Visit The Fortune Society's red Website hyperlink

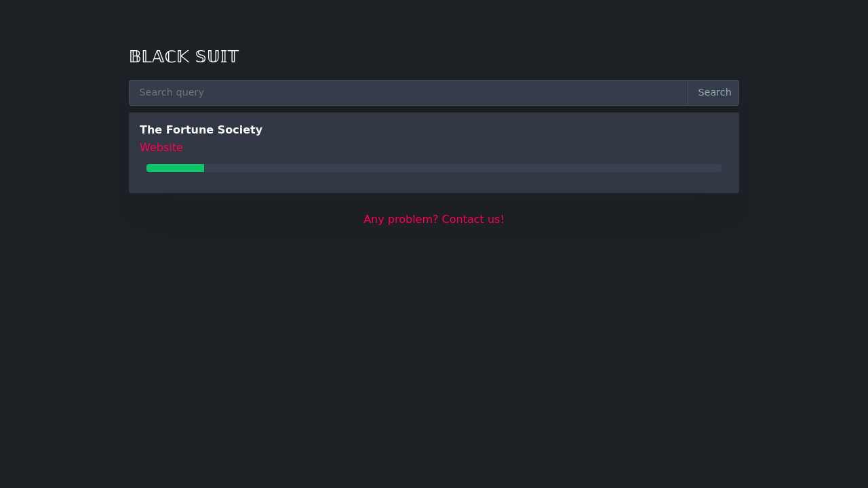point(161,148)
